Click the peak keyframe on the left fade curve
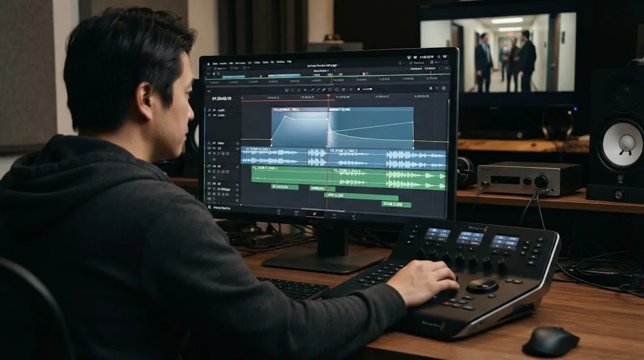 285,116
